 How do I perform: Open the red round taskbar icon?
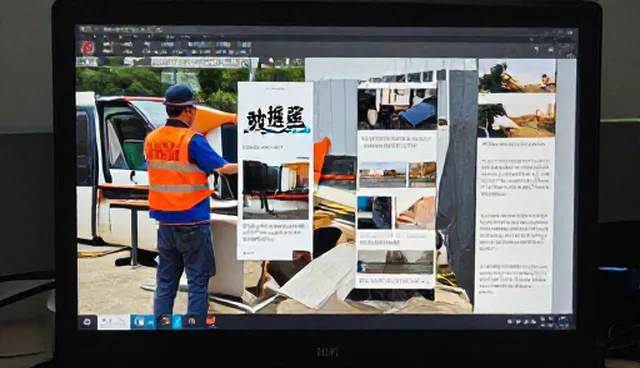191,321
